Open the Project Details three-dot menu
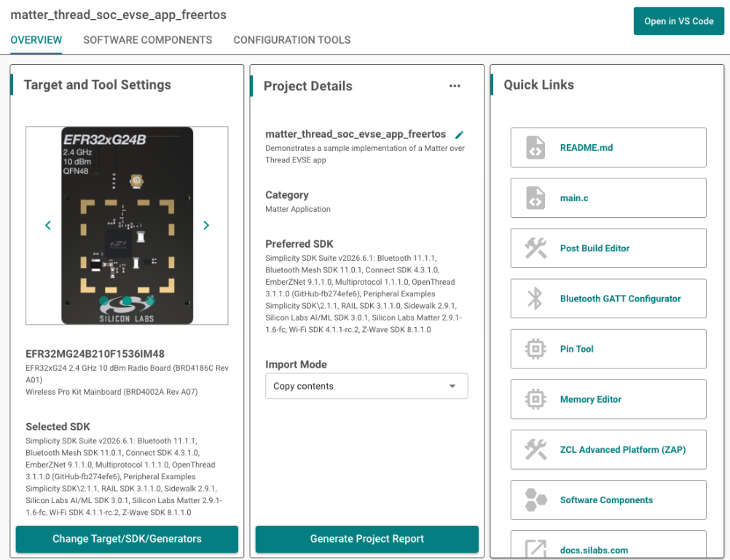 455,86
